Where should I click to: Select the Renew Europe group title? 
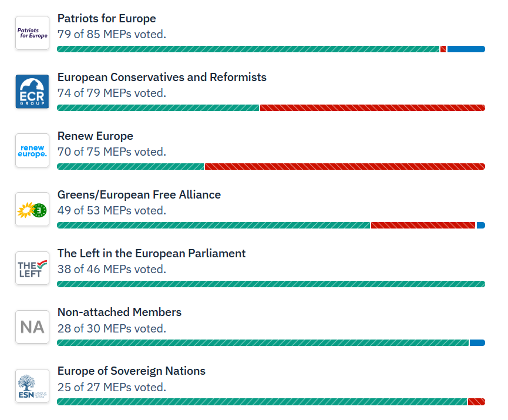tap(95, 136)
